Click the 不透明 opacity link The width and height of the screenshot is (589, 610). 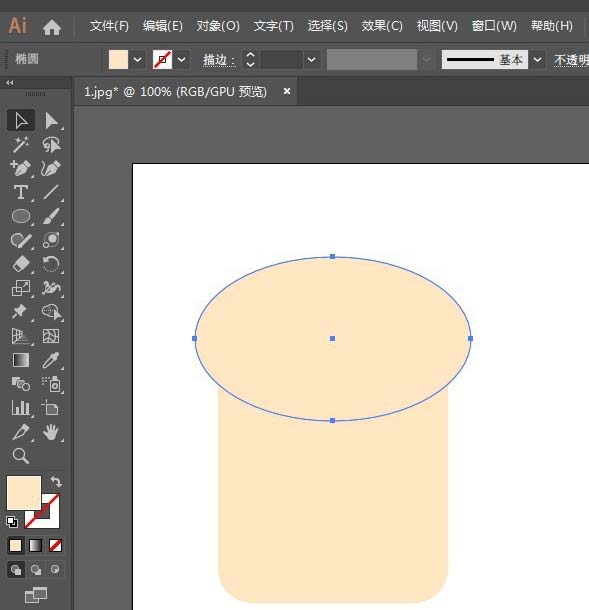pyautogui.click(x=571, y=60)
